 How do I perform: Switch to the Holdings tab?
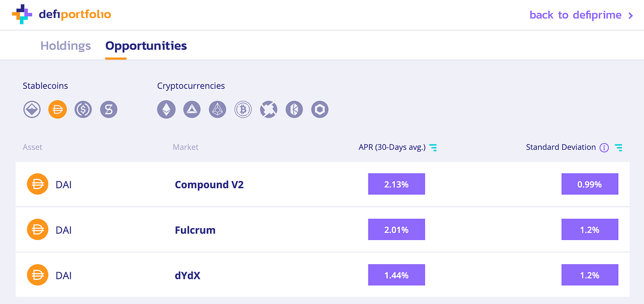[65, 46]
